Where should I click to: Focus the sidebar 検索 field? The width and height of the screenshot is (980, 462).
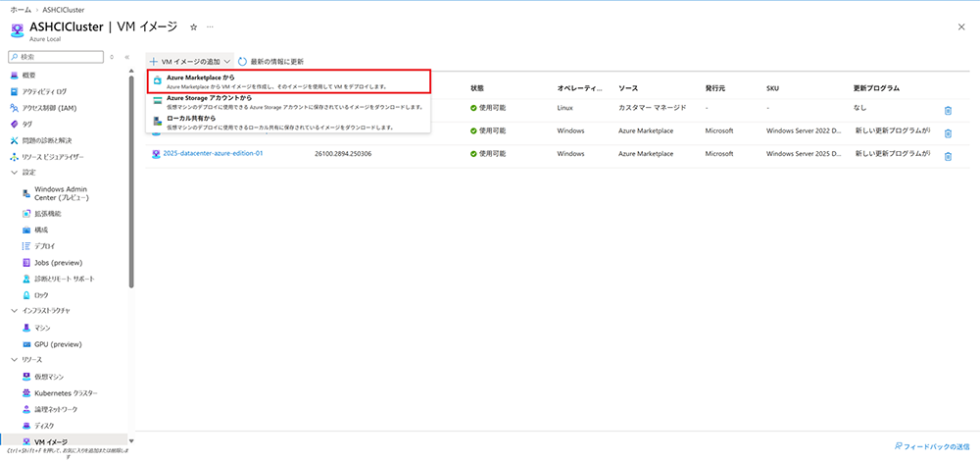click(x=56, y=57)
